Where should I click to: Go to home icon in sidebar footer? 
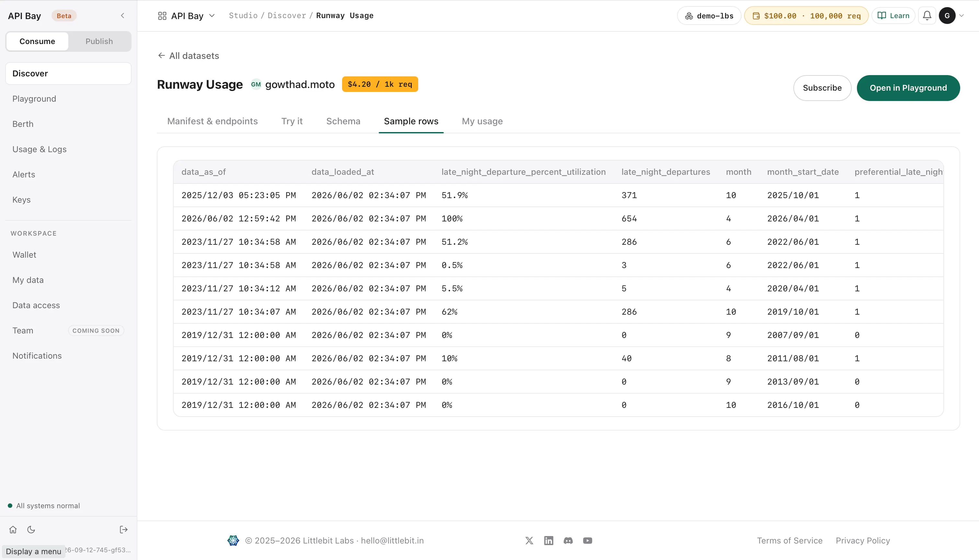[13, 530]
